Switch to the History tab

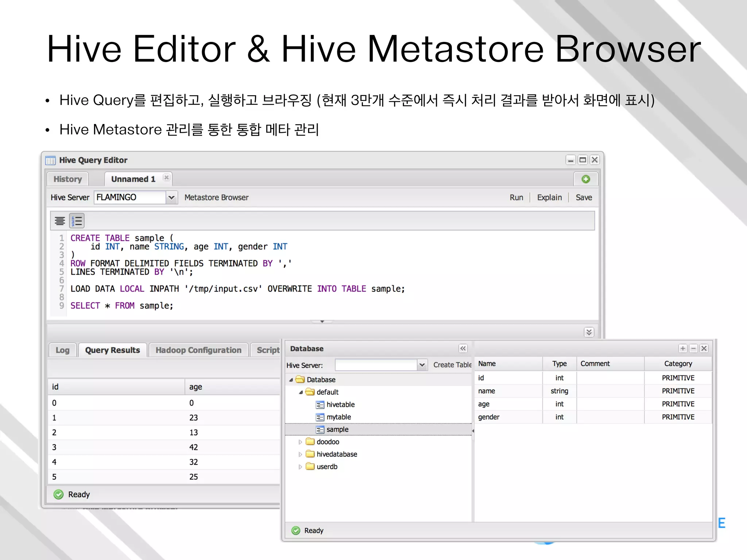[x=68, y=179]
